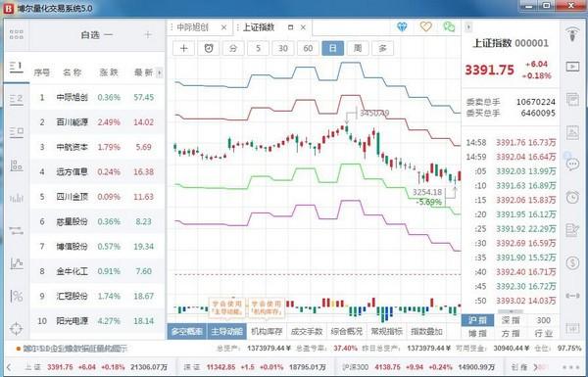This screenshot has width=588, height=377.
Task: Select the 300 index button
Action: point(543,320)
